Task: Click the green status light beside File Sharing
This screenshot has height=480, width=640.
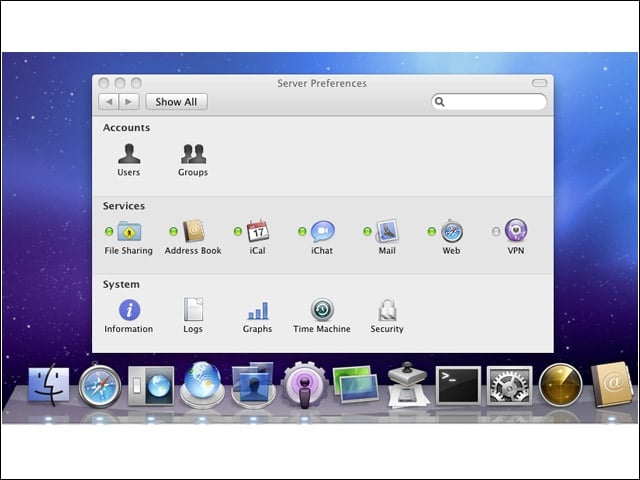Action: pyautogui.click(x=109, y=231)
